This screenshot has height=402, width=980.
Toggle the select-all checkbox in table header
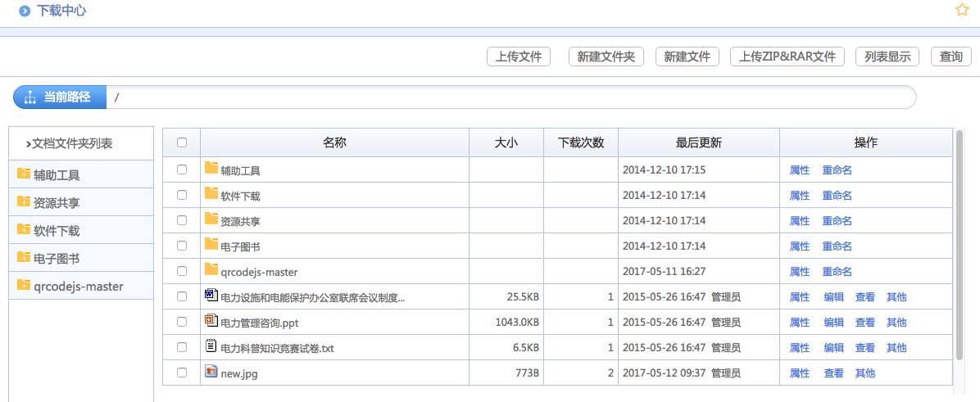182,142
